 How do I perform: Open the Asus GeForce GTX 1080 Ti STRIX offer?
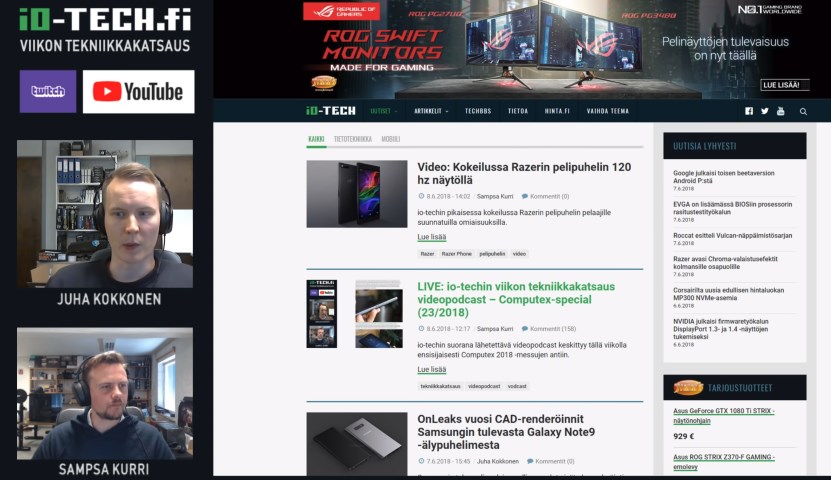pos(724,416)
